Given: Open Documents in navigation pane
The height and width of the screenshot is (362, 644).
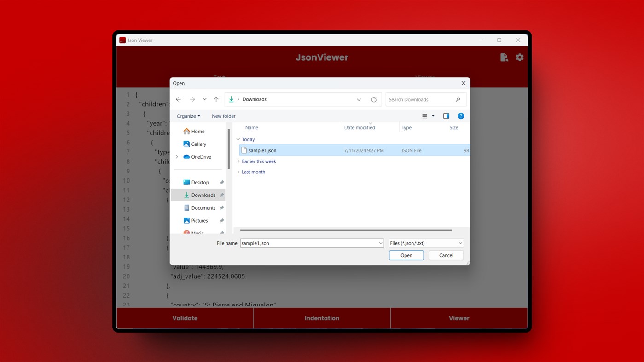Looking at the screenshot, I should click(203, 208).
